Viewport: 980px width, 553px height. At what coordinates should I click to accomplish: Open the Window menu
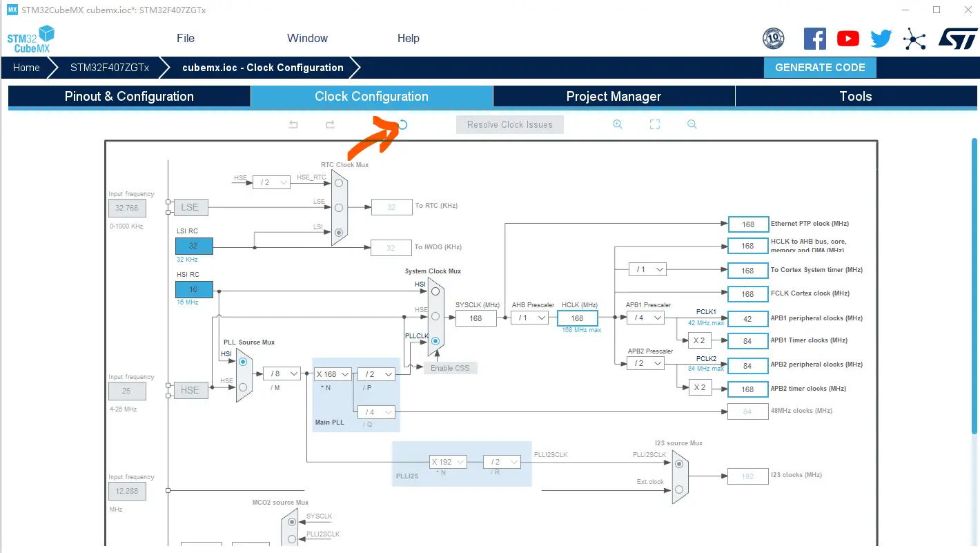308,39
